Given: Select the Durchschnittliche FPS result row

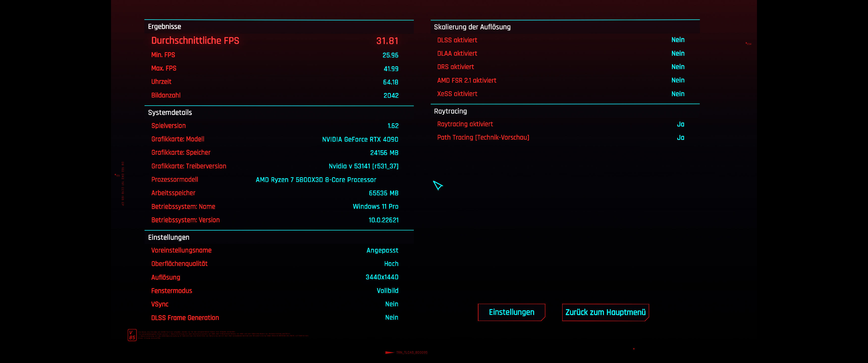Looking at the screenshot, I should [195, 40].
